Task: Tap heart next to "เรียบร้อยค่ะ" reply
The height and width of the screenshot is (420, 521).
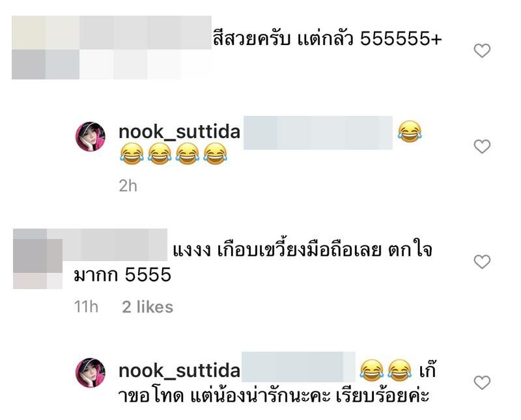Action: [482, 382]
